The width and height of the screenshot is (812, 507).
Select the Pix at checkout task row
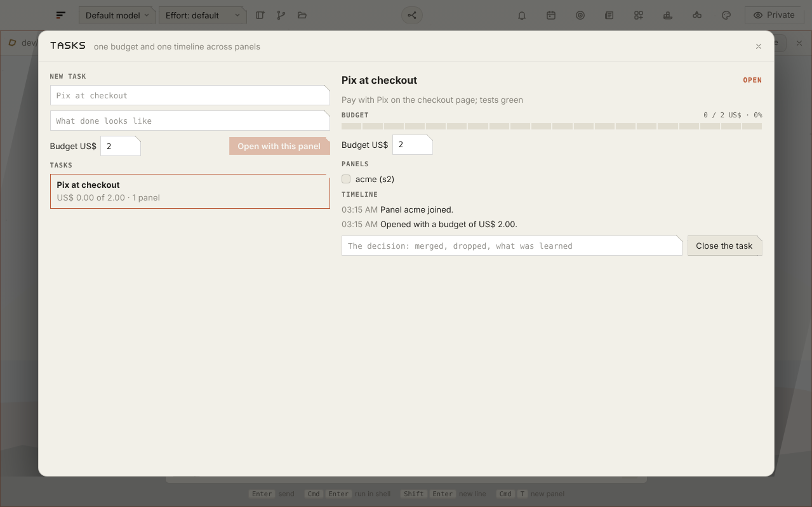190,191
